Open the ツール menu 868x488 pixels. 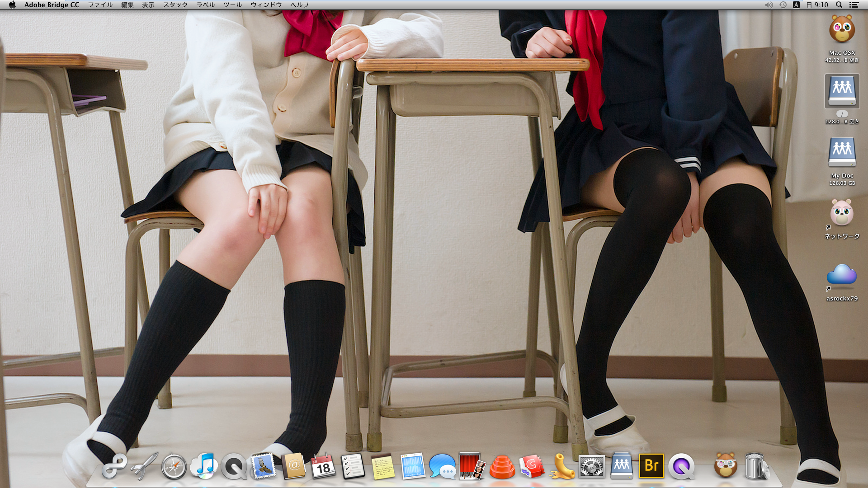tap(232, 5)
